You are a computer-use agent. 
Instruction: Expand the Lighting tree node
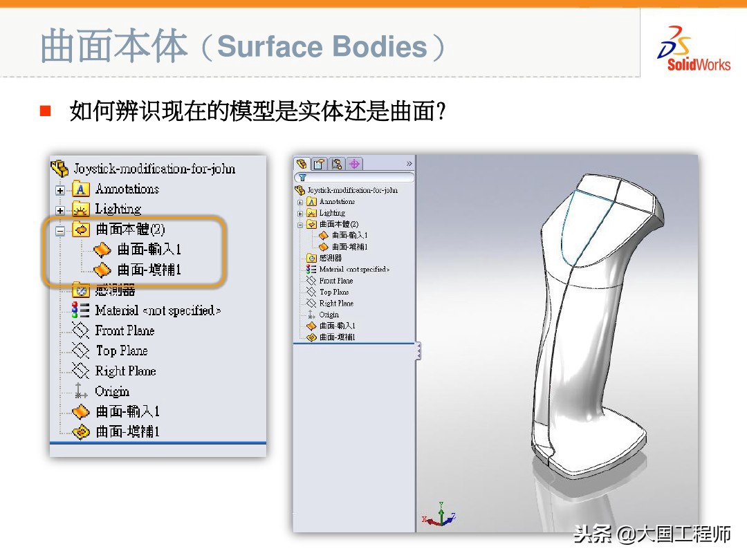(x=59, y=209)
